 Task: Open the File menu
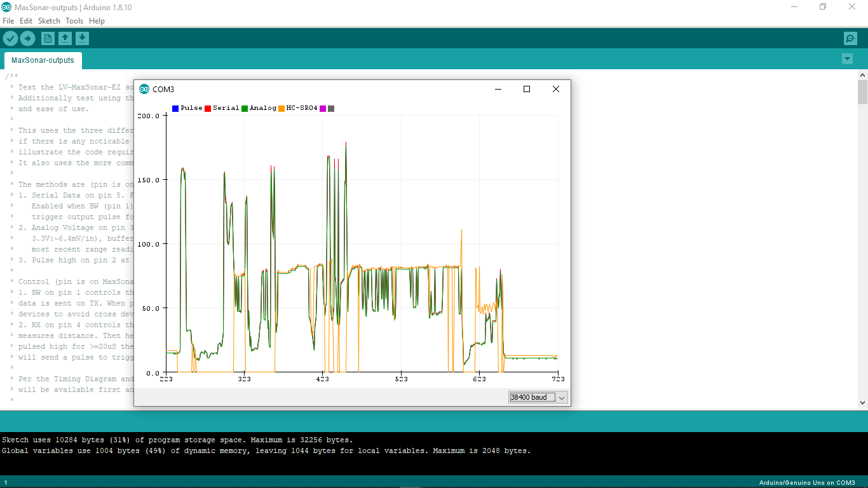8,20
